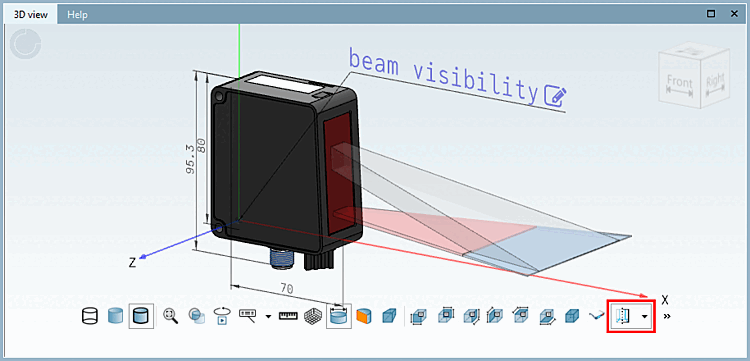Click the plain solid blue cube icon

571,316
